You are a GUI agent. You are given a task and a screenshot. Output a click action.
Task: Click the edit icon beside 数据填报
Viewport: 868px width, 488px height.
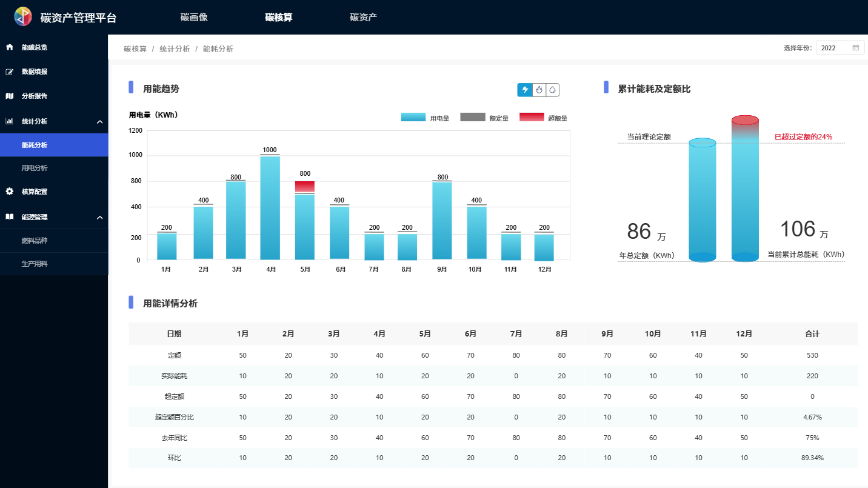(x=10, y=72)
